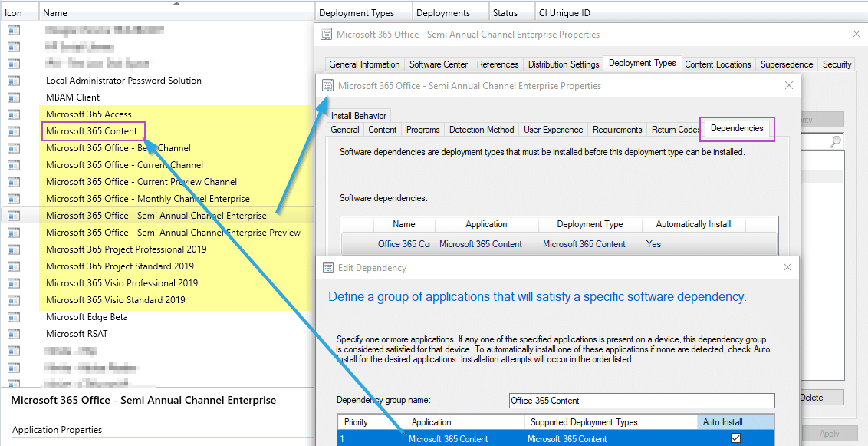This screenshot has width=868, height=446.
Task: Click the icon beside Microsoft Edge Beta
Action: click(x=14, y=317)
